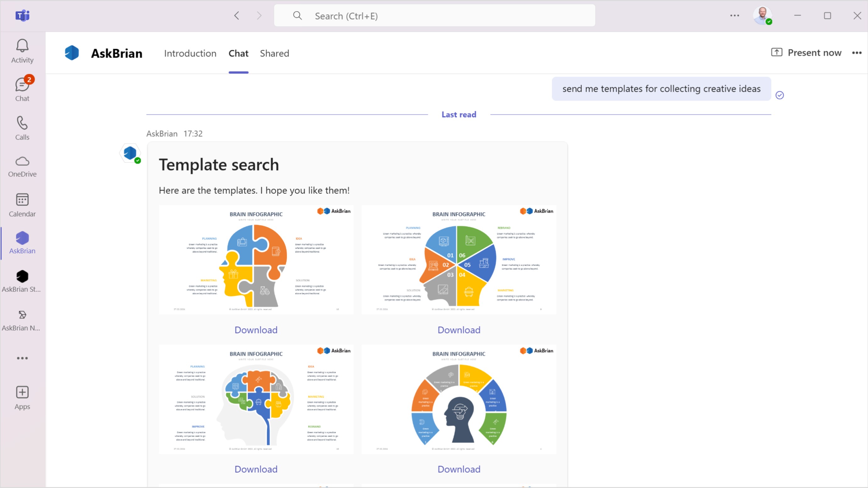Viewport: 868px width, 488px height.
Task: Download the numbered pie brain infographic
Action: 459,330
